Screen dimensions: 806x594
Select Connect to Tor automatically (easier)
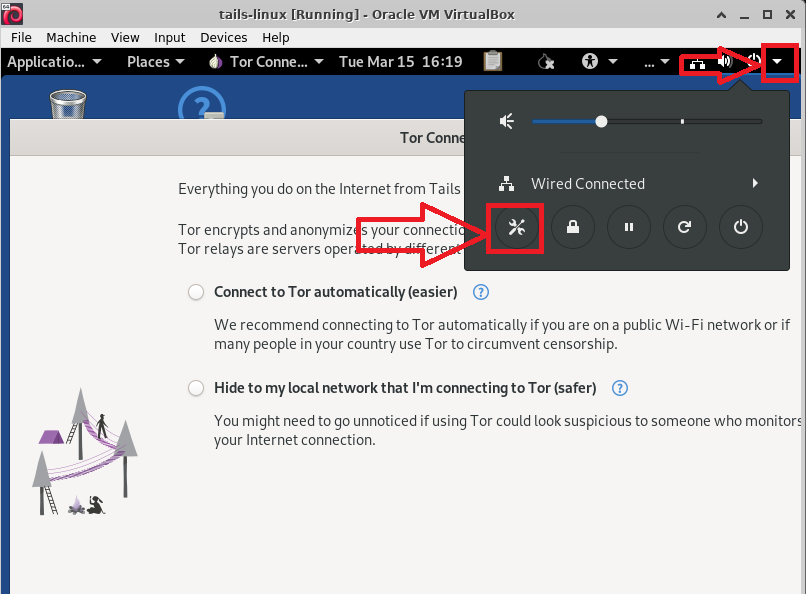196,292
